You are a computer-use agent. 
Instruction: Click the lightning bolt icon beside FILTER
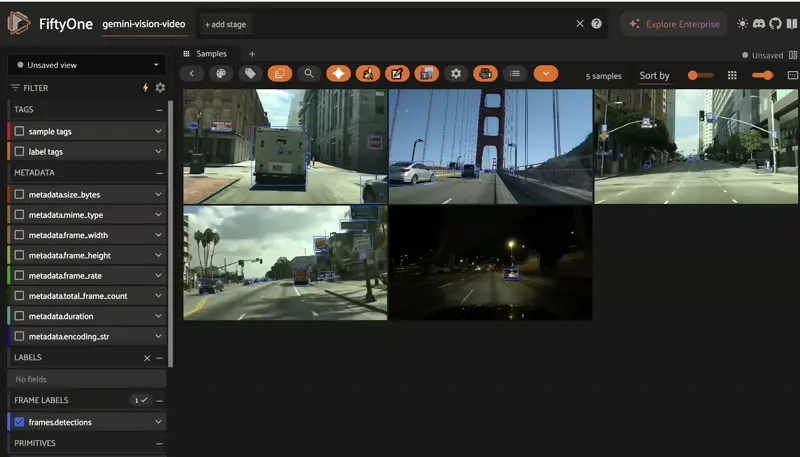click(x=145, y=87)
